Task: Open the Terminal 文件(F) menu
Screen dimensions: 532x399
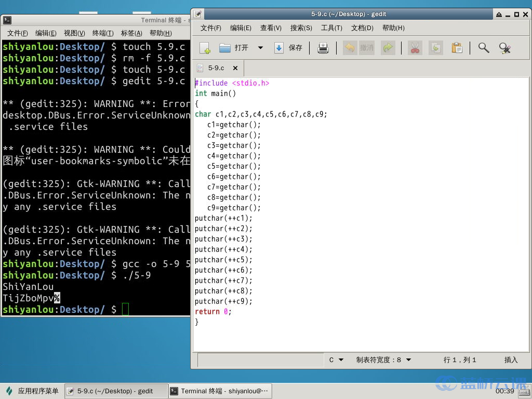Action: (18, 33)
